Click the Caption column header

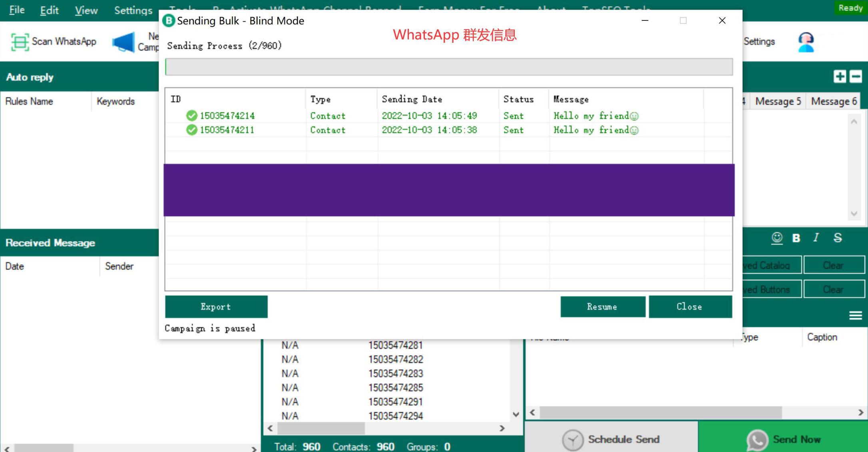pos(834,337)
